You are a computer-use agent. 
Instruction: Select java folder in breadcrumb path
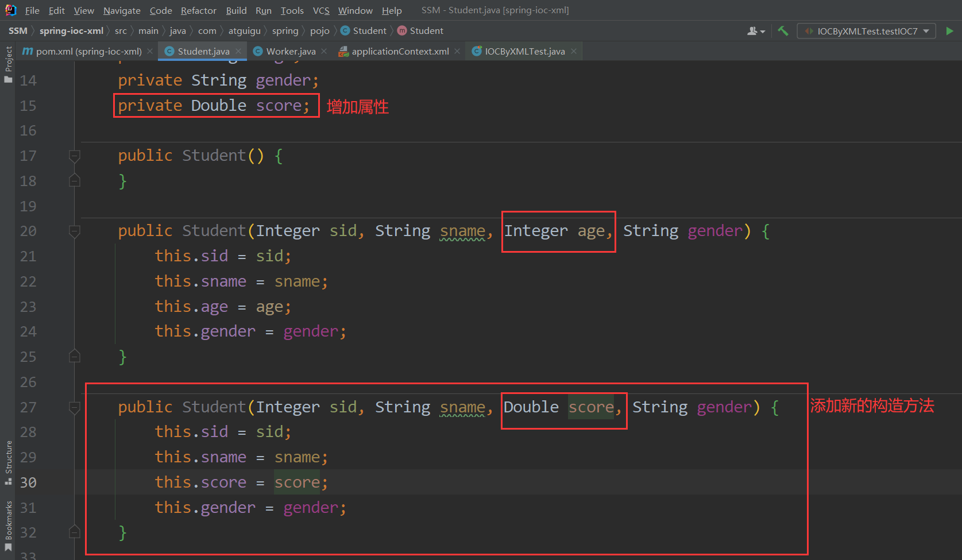(x=177, y=31)
